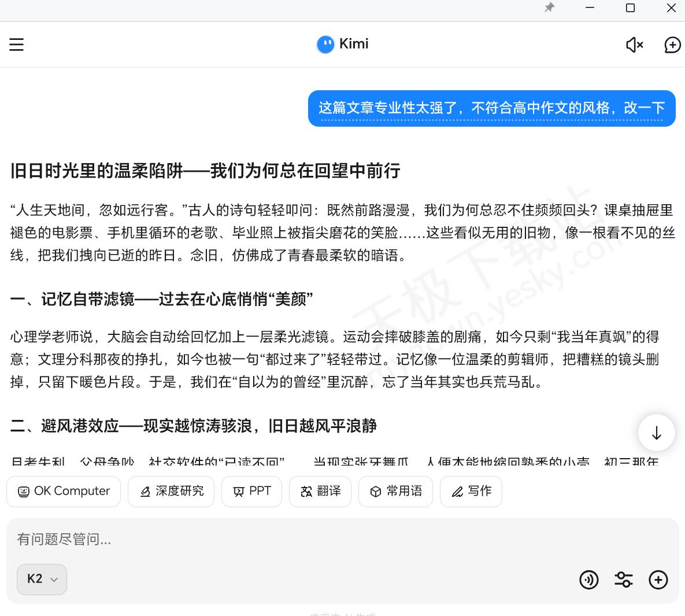Open settings sliders icon in input bar

pyautogui.click(x=623, y=579)
